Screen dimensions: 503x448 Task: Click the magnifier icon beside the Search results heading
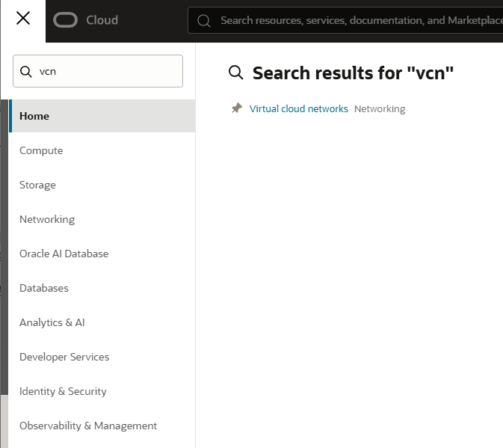click(x=236, y=73)
